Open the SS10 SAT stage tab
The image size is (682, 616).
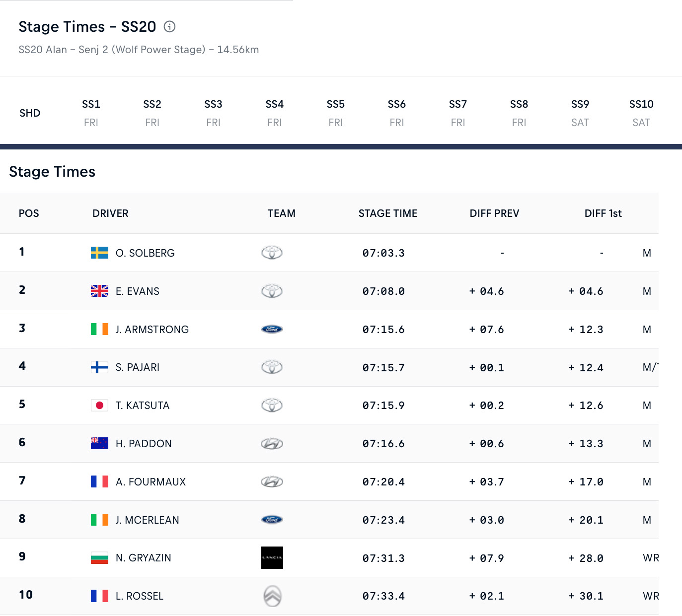coord(641,113)
